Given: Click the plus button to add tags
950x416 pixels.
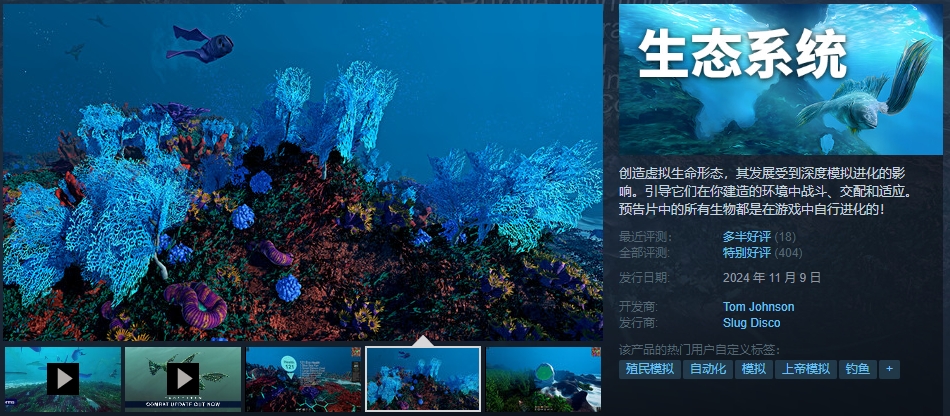Looking at the screenshot, I should point(889,369).
